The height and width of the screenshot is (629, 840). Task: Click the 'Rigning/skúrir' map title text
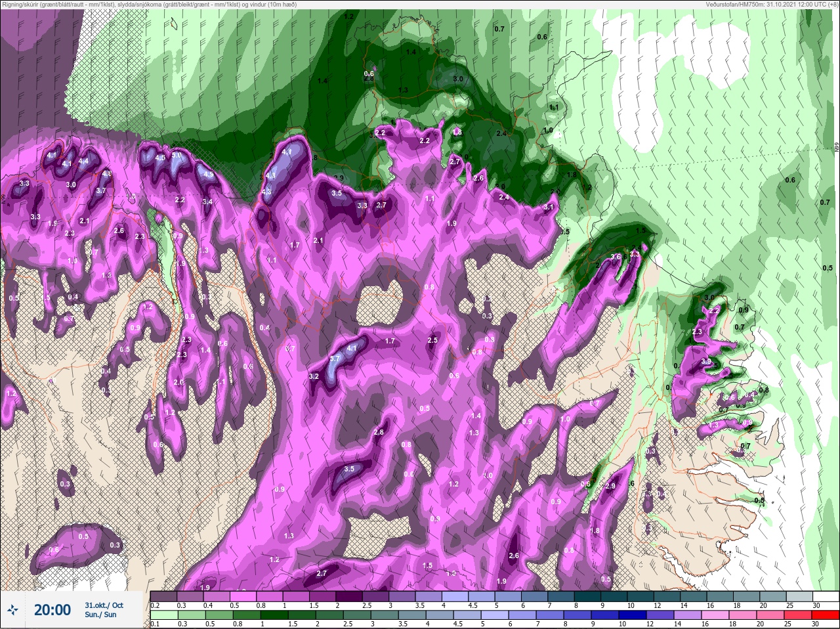tap(22, 5)
